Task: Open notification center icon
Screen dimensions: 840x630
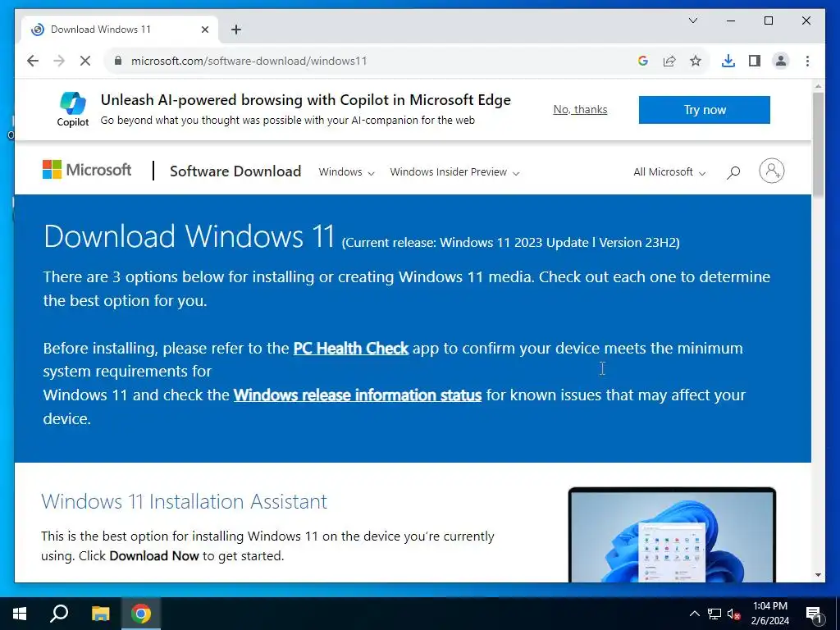Action: (814, 614)
